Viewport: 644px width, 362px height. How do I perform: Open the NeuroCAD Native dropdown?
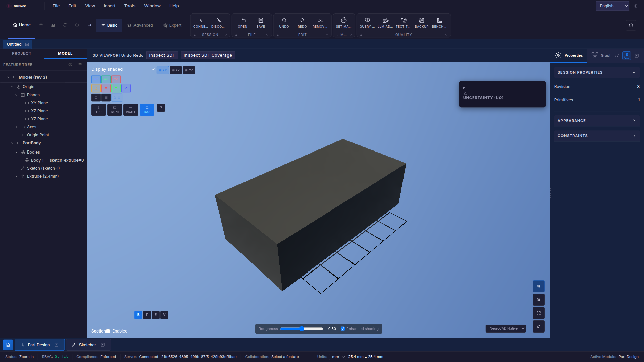[x=506, y=329]
